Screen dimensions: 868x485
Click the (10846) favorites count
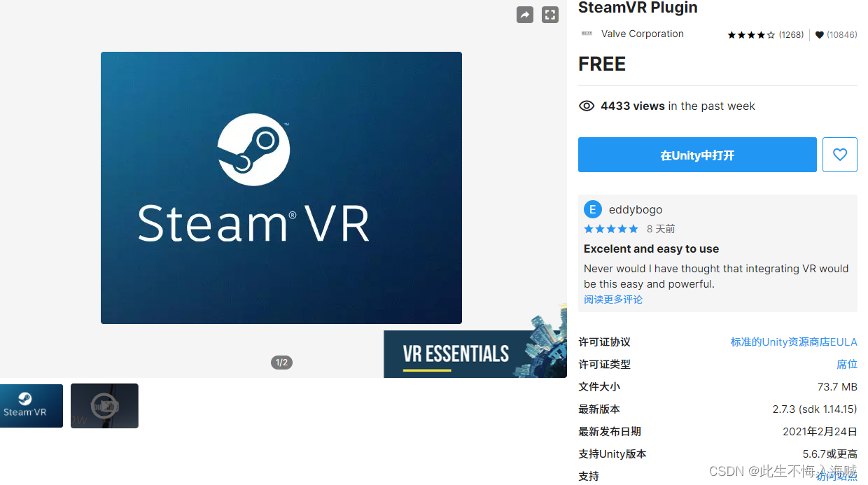(x=842, y=35)
